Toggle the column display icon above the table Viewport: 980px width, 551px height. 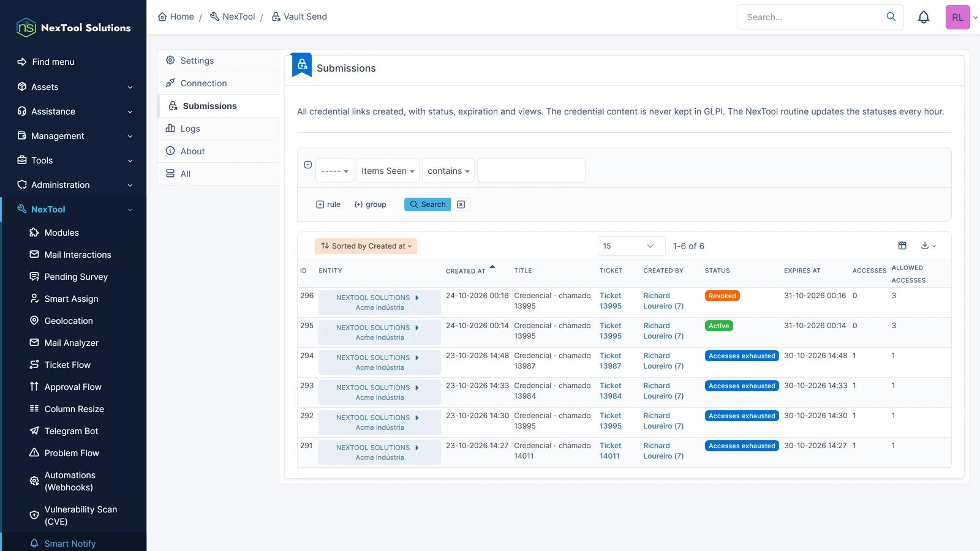(x=902, y=246)
